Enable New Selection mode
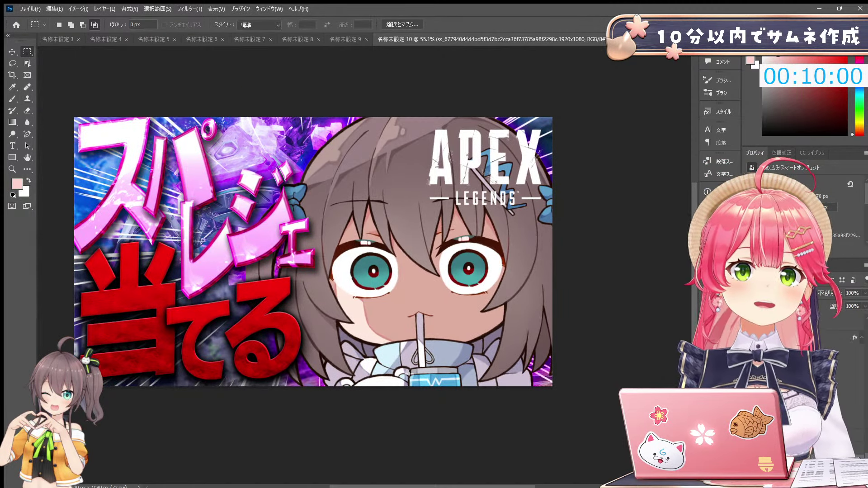This screenshot has width=868, height=488. 59,25
